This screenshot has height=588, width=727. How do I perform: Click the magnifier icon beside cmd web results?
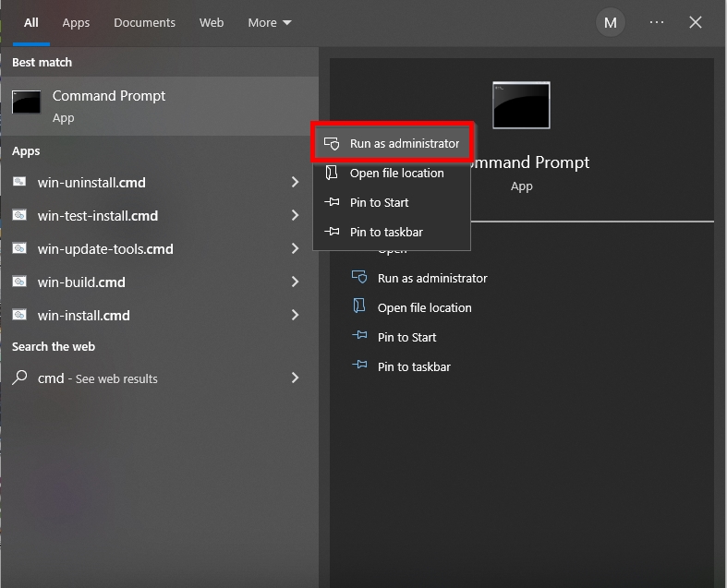pos(19,378)
